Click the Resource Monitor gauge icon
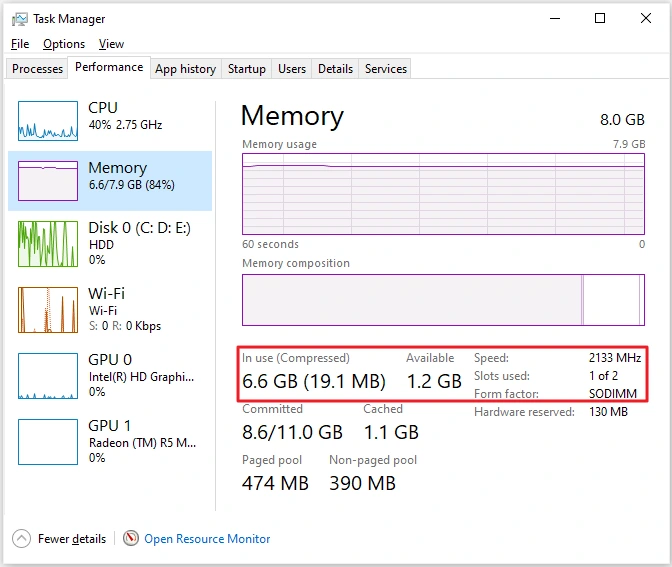This screenshot has width=672, height=567. 131,538
